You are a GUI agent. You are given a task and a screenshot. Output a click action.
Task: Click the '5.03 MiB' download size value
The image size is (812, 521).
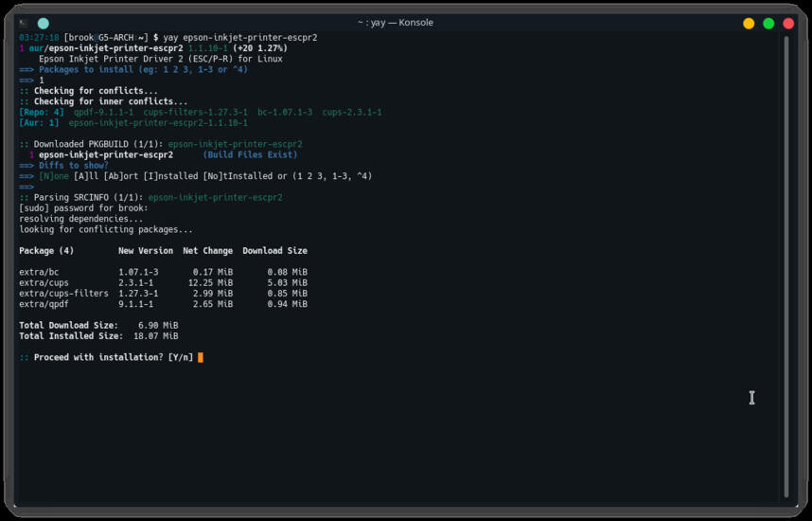click(x=288, y=282)
